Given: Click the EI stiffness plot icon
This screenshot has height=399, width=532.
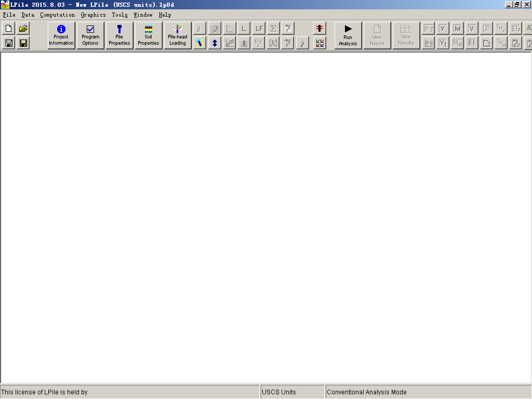Looking at the screenshot, I should tap(472, 43).
